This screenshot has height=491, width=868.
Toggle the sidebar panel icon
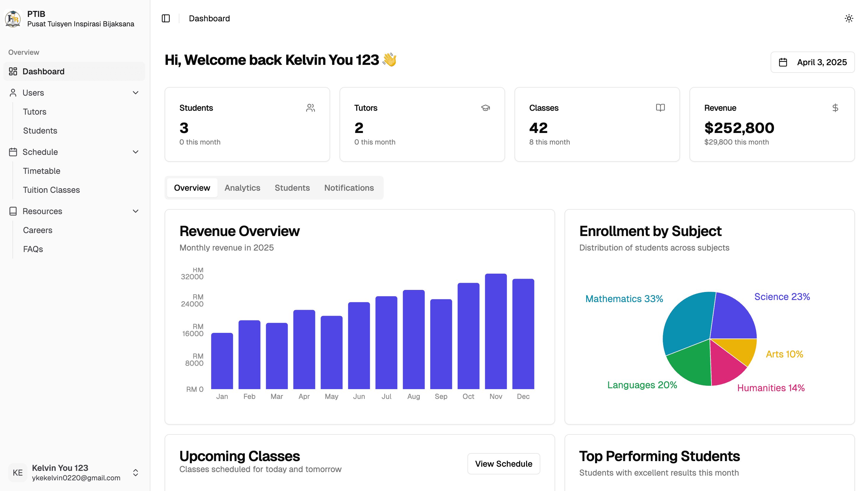[x=165, y=19]
